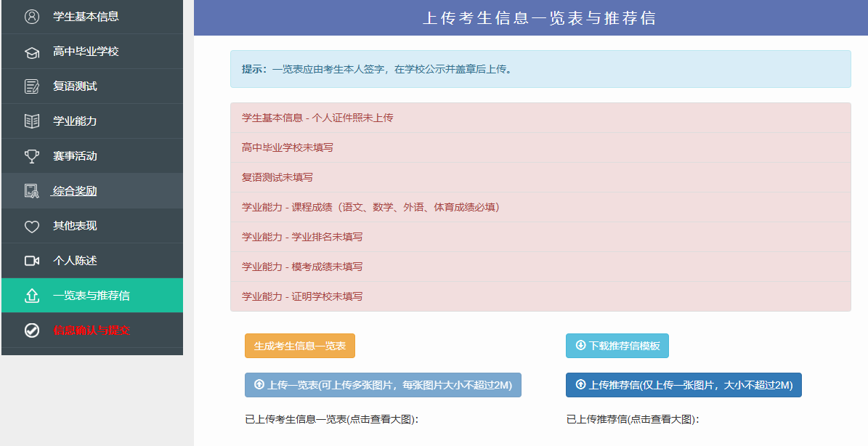The height and width of the screenshot is (446, 868).
Task: Click the trophy icon for 赛事活动
Action: click(32, 156)
